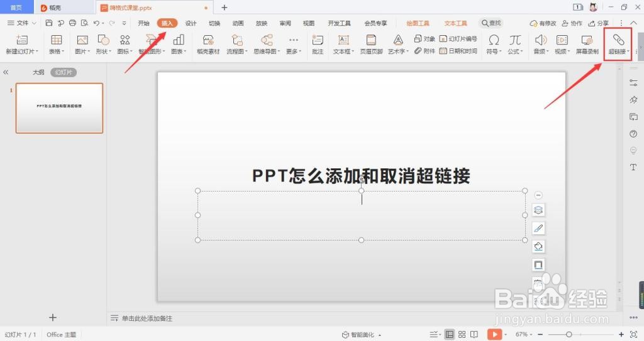Click the 分享 share button
The image size is (644, 341).
pyautogui.click(x=599, y=23)
